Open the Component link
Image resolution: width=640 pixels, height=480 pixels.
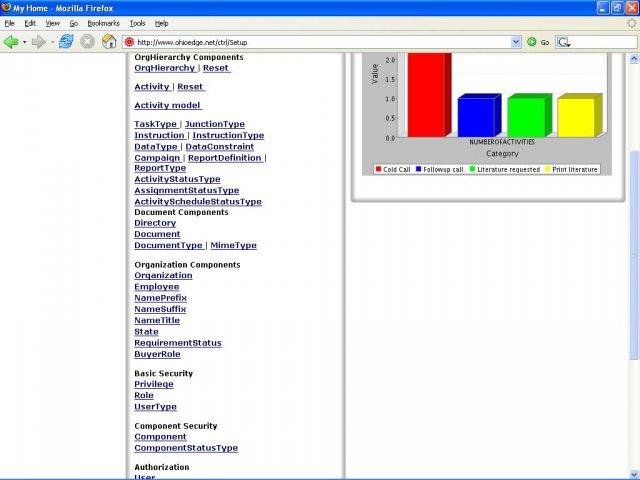pyautogui.click(x=160, y=437)
